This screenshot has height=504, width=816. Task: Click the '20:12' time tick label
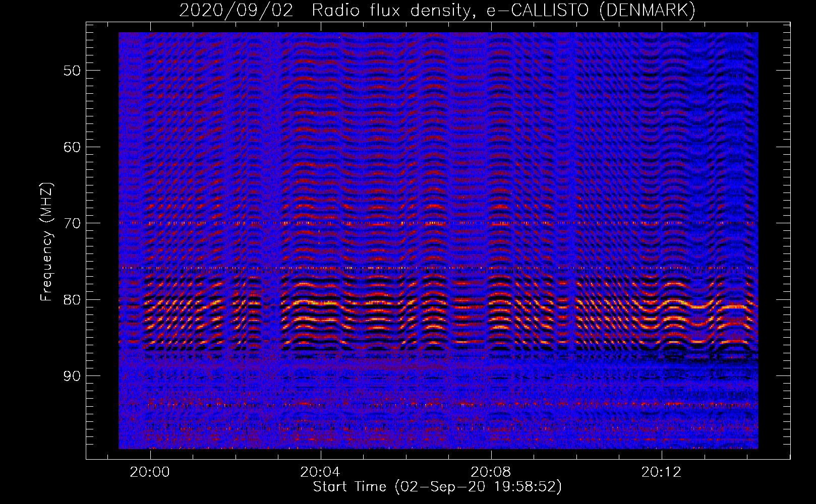click(661, 472)
